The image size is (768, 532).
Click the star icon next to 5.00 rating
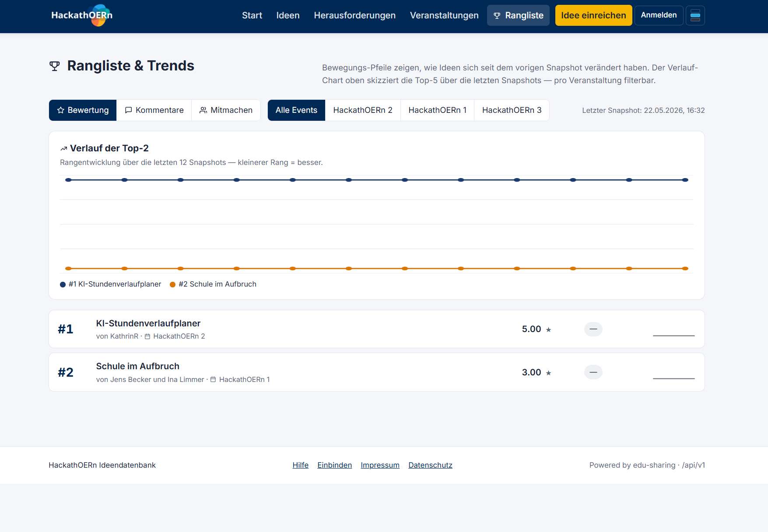point(548,330)
